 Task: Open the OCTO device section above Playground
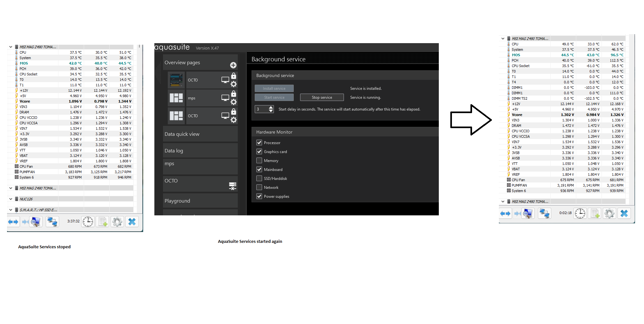200,184
